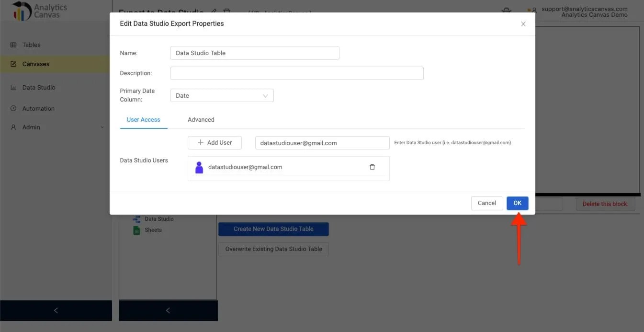Click the purple user avatar icon
This screenshot has width=644, height=332.
click(199, 167)
